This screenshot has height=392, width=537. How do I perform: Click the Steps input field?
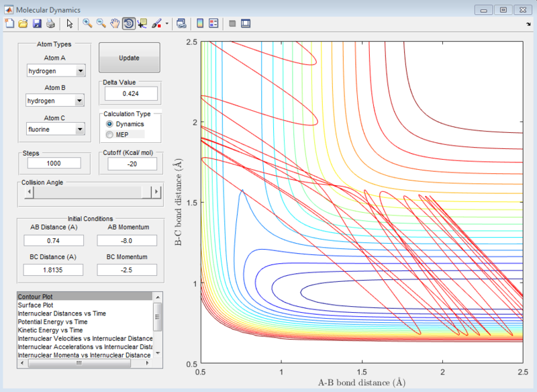tap(53, 163)
